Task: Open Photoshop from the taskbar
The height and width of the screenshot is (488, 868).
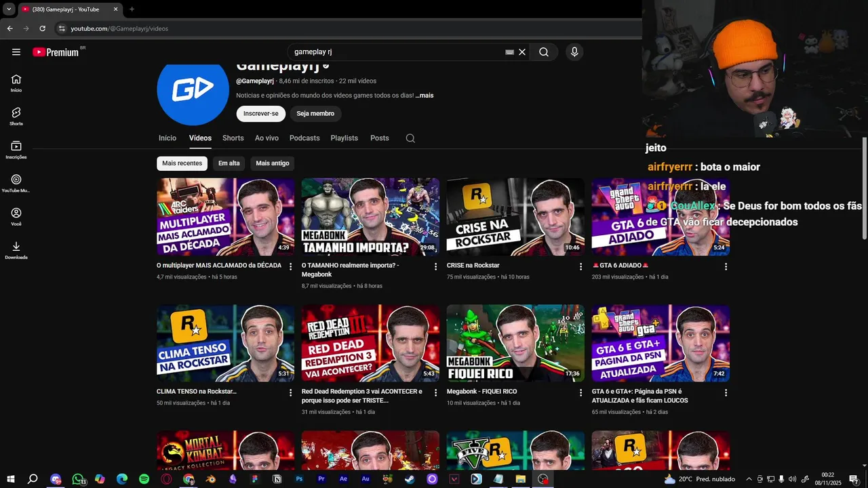Action: pos(299,479)
